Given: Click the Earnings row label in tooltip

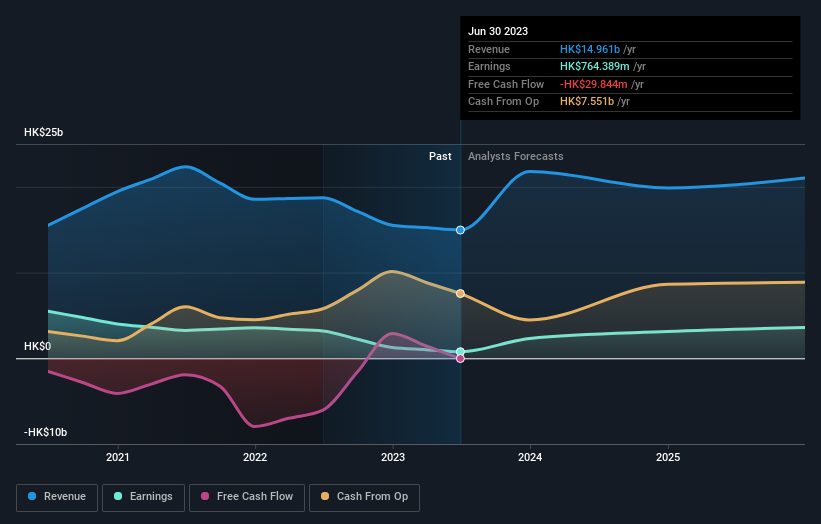Looking at the screenshot, I should [x=490, y=66].
